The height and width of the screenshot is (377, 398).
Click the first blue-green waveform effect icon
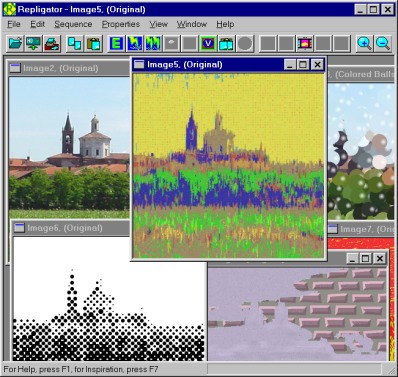point(135,44)
